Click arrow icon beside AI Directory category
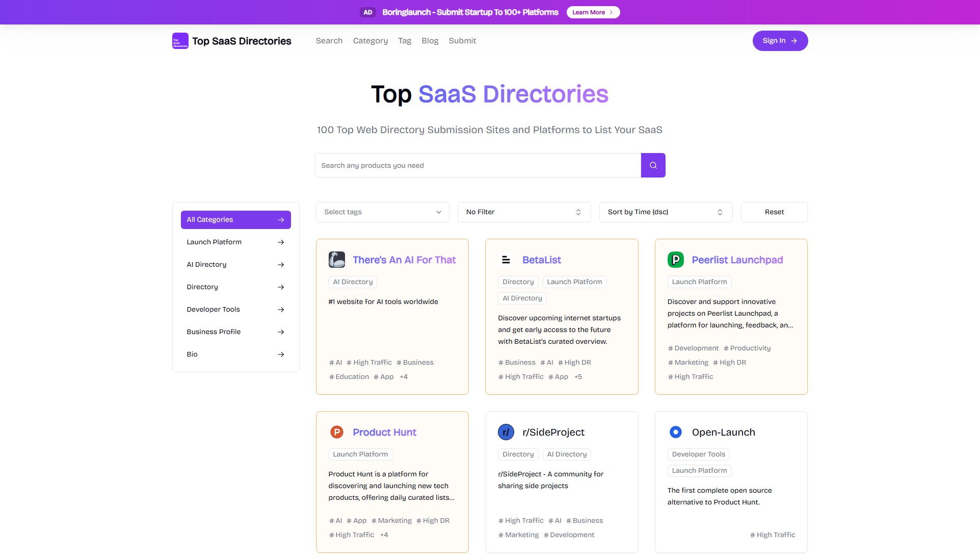This screenshot has width=980, height=557. (281, 265)
